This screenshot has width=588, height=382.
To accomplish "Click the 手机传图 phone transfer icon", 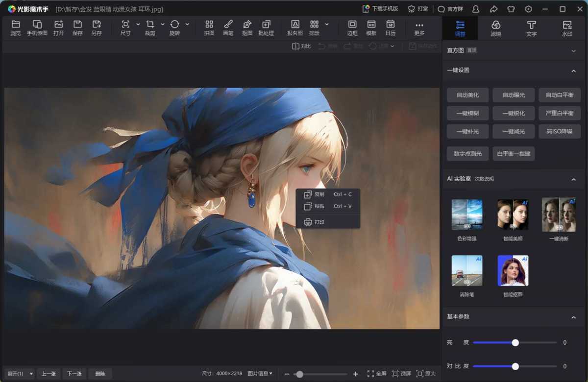I will coord(37,27).
